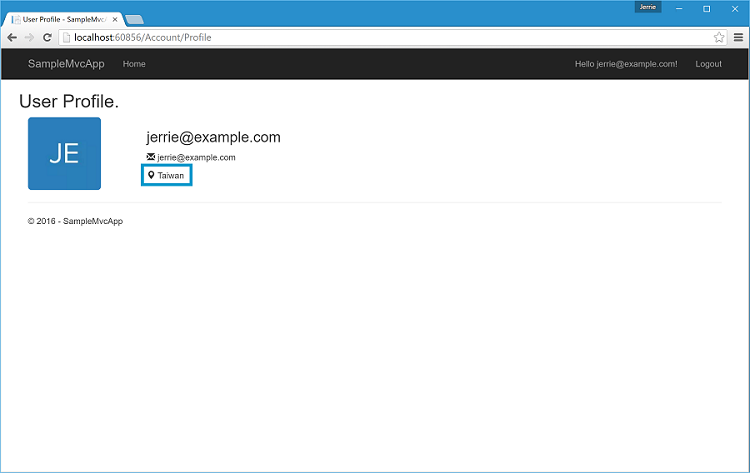Select the User Profile browser tab

click(x=64, y=20)
